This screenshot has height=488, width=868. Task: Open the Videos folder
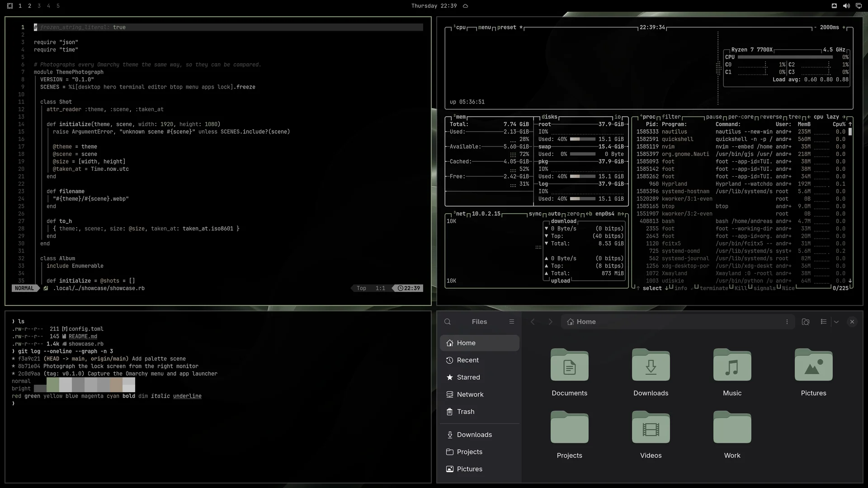tap(651, 435)
